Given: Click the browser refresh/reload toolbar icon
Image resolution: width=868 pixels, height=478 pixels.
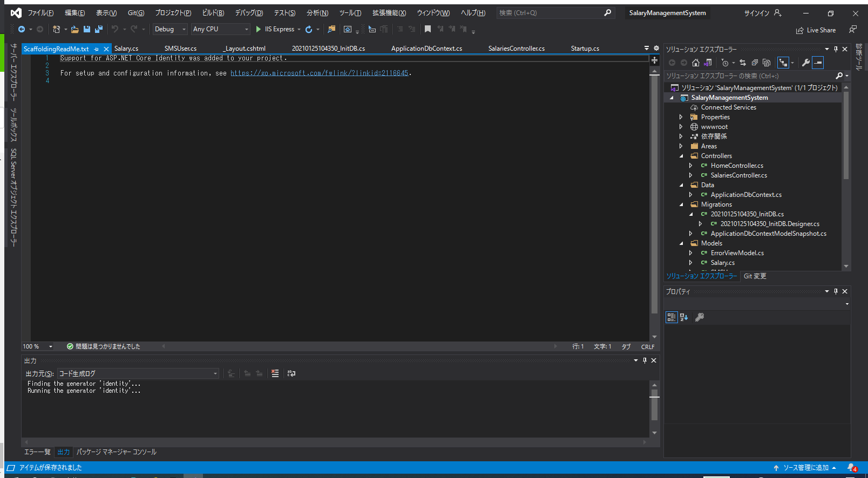Looking at the screenshot, I should [309, 29].
